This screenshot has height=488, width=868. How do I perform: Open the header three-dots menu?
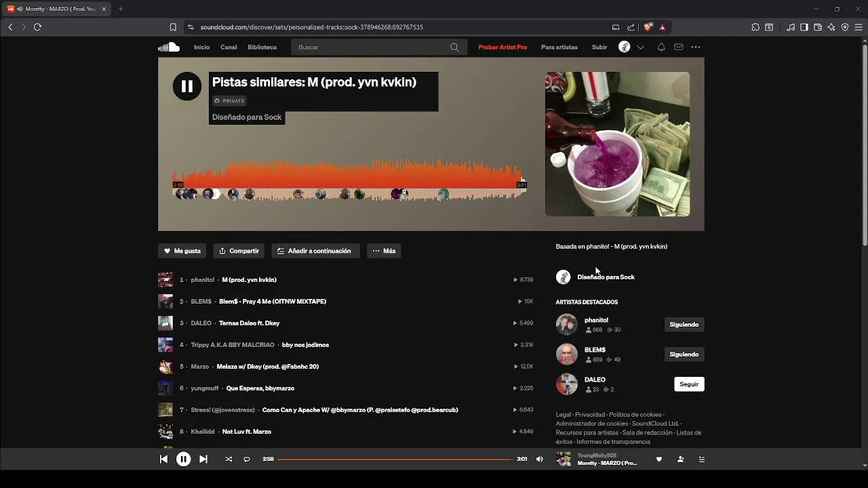pyautogui.click(x=696, y=47)
